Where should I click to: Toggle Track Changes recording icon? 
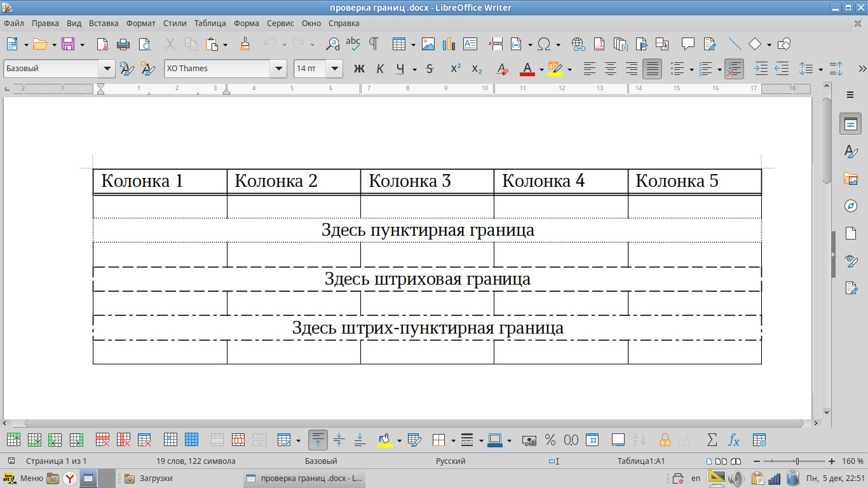coord(710,44)
